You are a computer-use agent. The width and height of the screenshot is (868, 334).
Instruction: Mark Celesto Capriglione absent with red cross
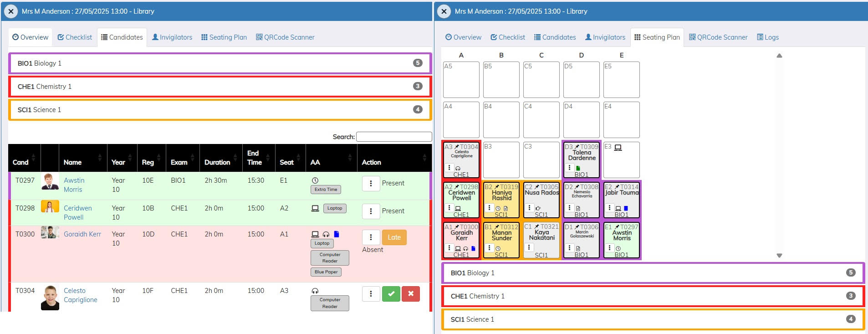(x=410, y=294)
